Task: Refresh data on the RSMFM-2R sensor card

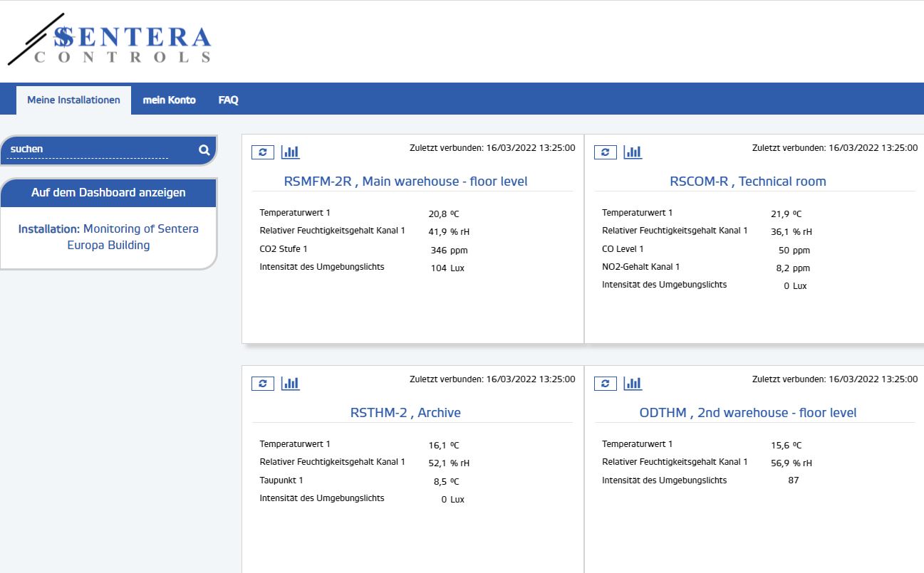Action: 263,152
